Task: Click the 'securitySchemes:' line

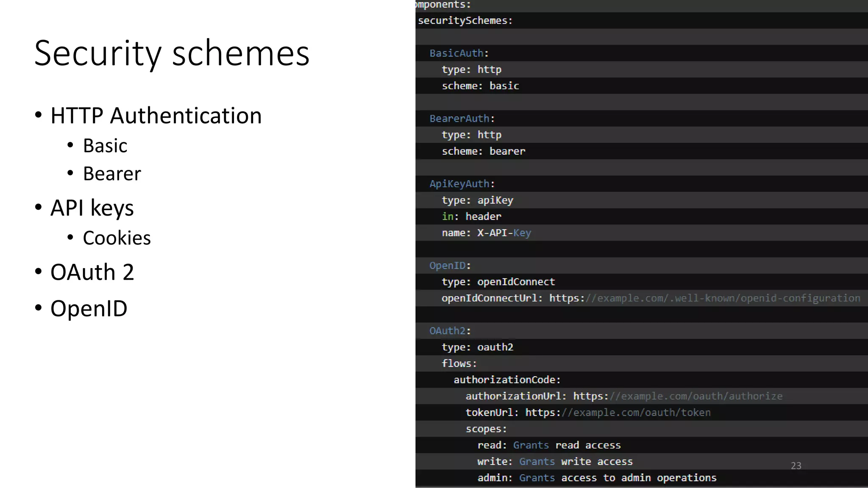Action: [465, 21]
